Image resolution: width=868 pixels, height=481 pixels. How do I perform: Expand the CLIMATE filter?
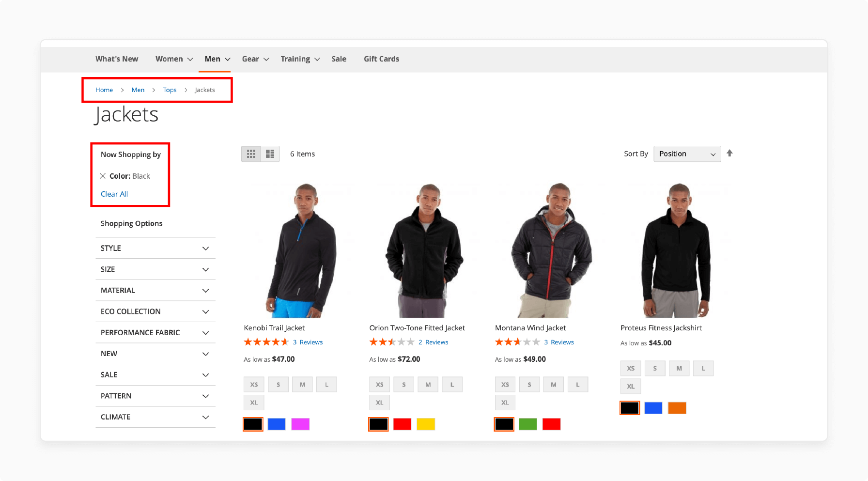pos(155,417)
